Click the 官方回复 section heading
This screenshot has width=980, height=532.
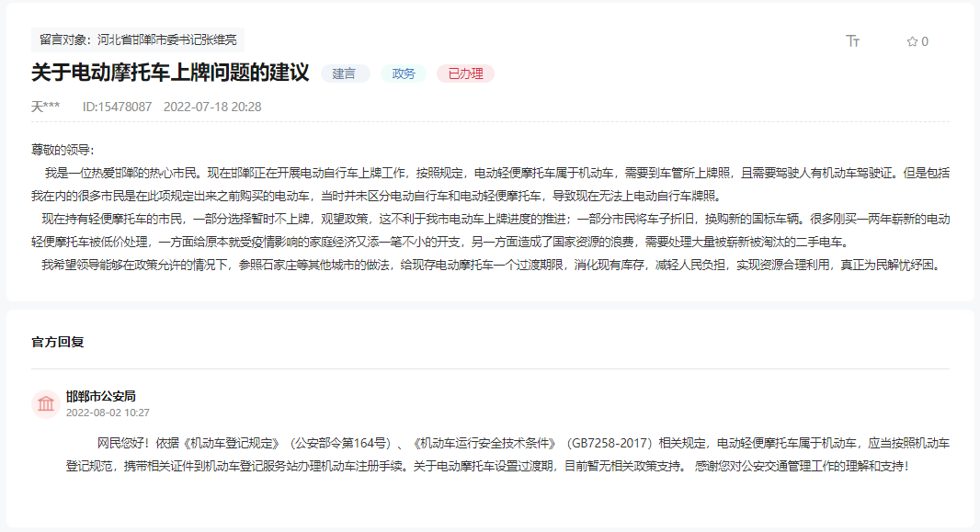tap(58, 342)
